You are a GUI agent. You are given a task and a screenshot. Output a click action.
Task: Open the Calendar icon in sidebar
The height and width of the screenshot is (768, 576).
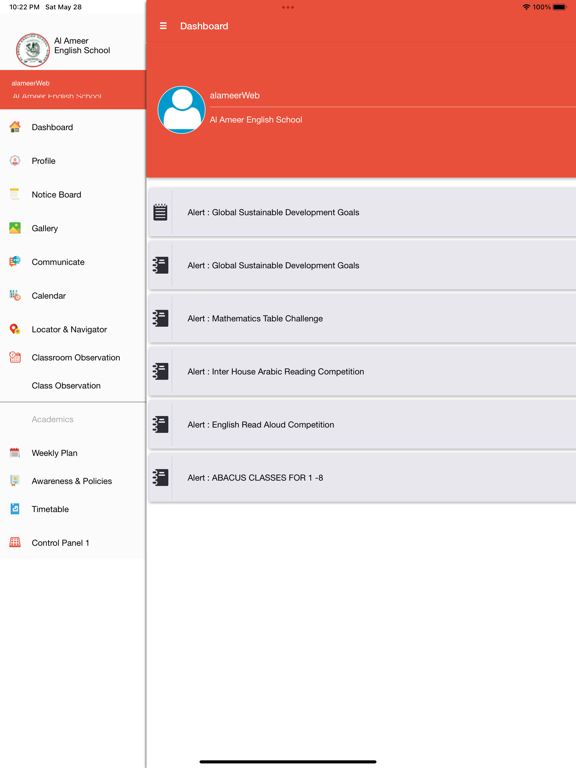click(15, 295)
